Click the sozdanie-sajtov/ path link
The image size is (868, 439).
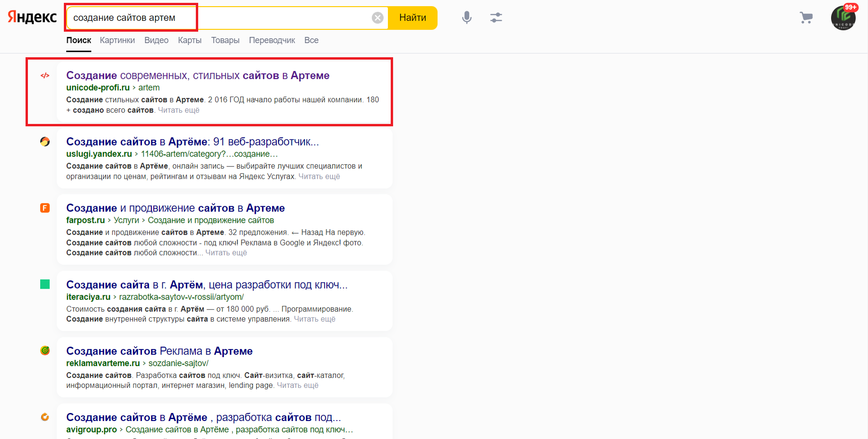[178, 363]
